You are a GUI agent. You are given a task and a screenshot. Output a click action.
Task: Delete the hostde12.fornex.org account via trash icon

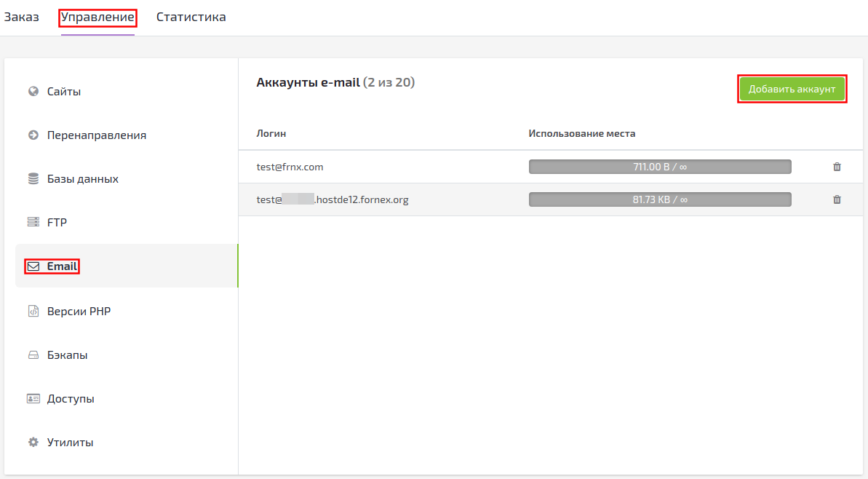click(x=837, y=199)
